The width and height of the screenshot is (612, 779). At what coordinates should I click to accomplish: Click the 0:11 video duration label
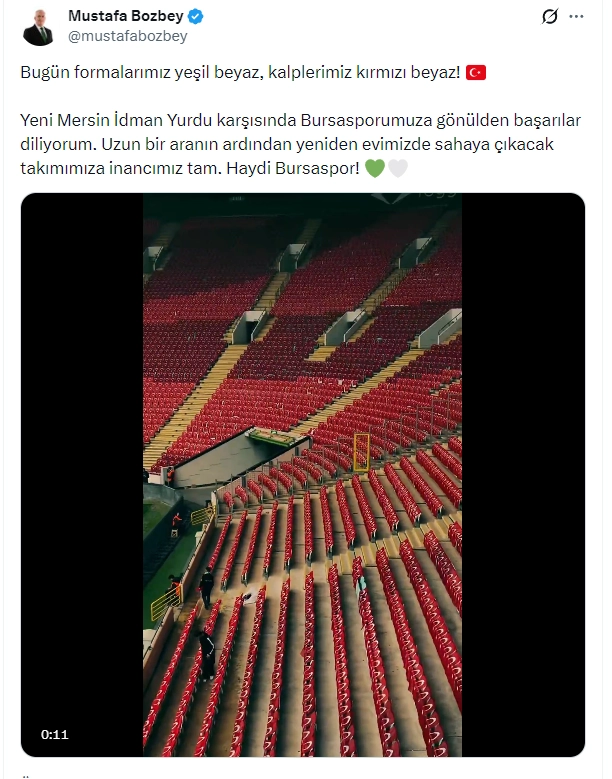coord(55,734)
